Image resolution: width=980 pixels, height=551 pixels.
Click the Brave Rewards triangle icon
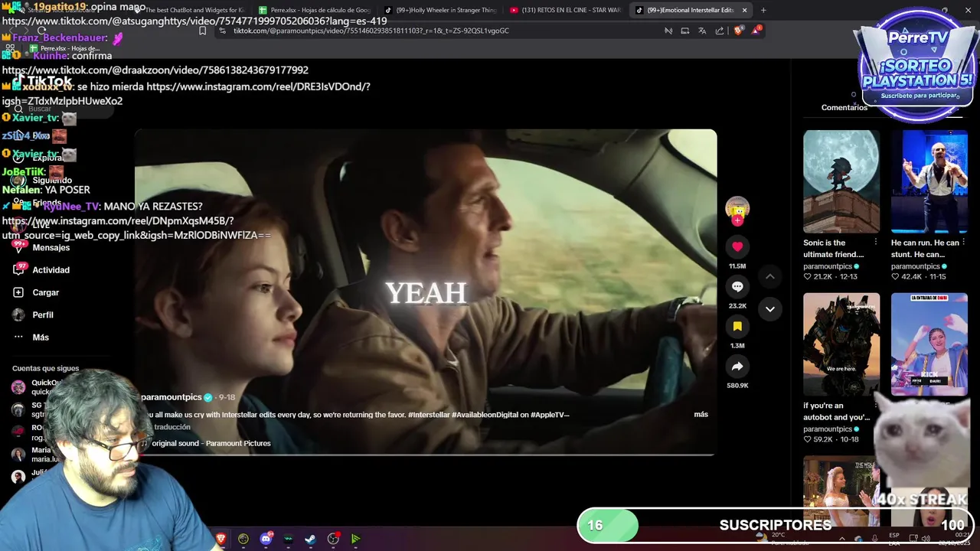pos(756,31)
